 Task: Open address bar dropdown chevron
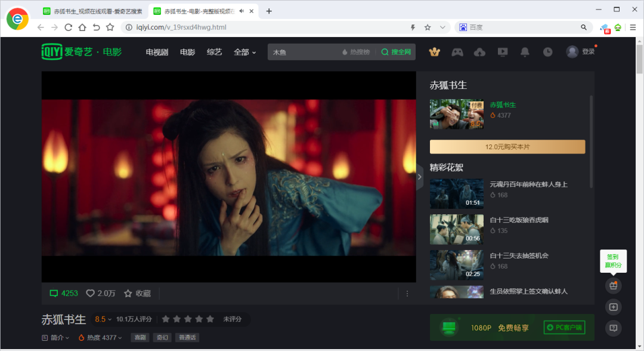pyautogui.click(x=442, y=27)
